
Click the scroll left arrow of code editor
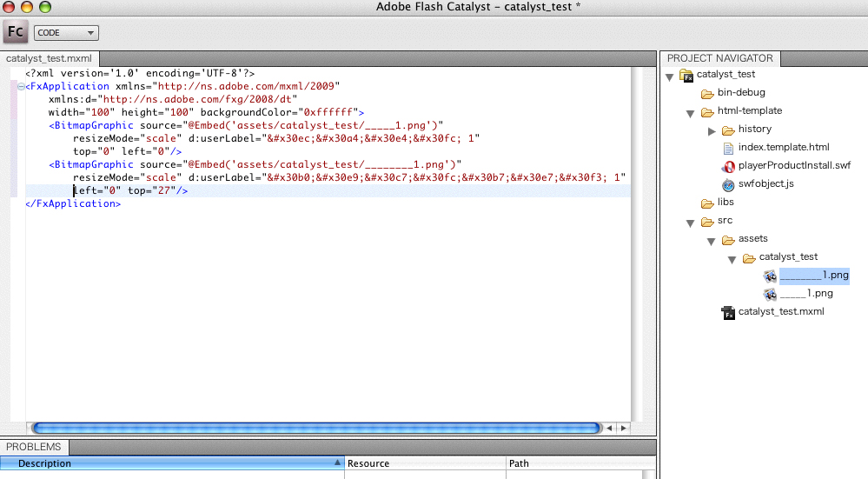tap(609, 428)
